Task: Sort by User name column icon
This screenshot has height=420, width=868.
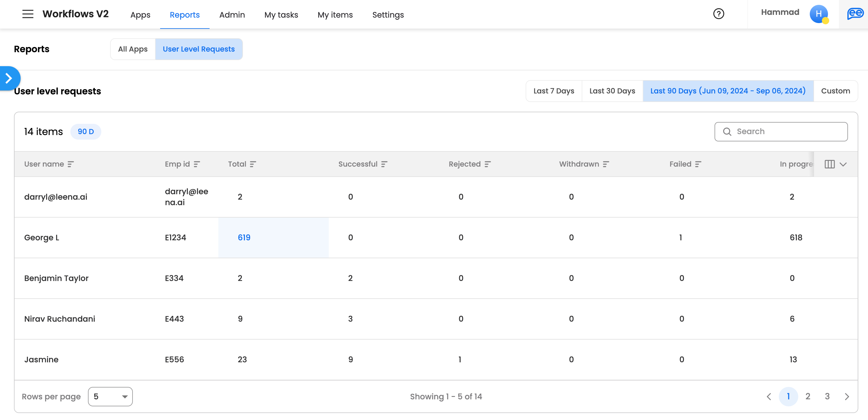Action: click(70, 164)
